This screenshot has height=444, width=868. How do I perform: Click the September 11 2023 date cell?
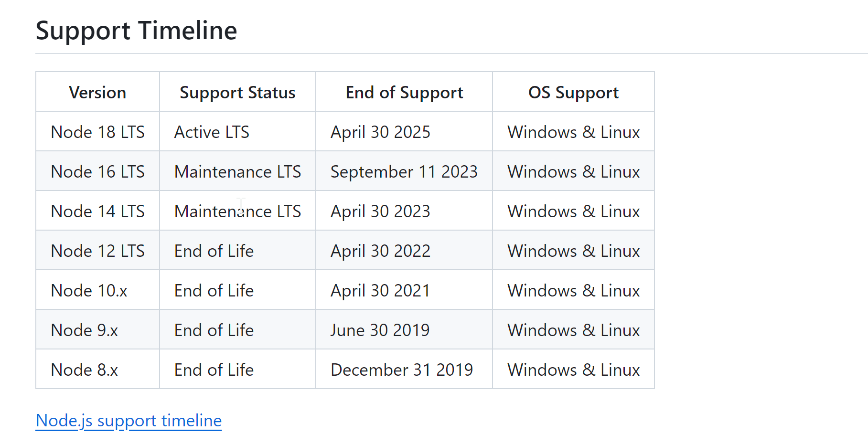pos(404,171)
